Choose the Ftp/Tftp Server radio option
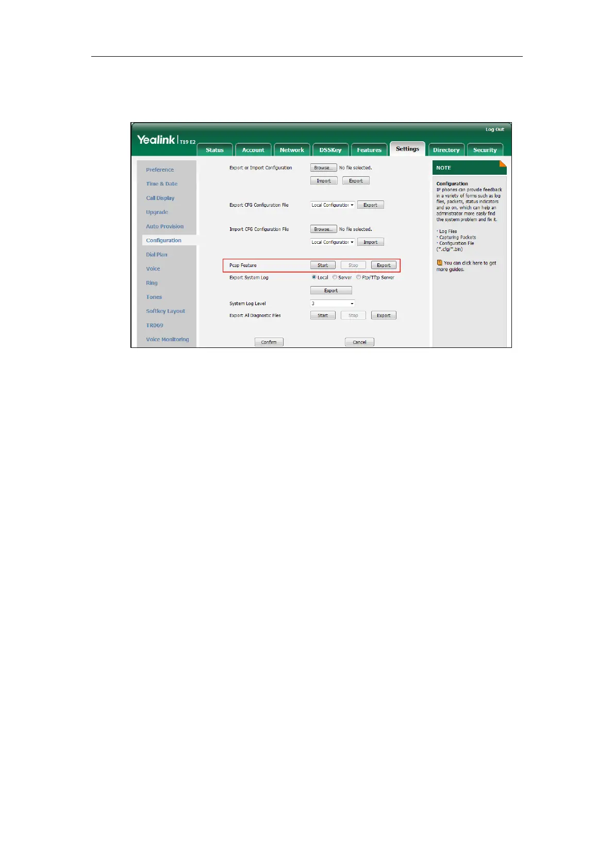This screenshot has width=614, height=868. [x=358, y=277]
